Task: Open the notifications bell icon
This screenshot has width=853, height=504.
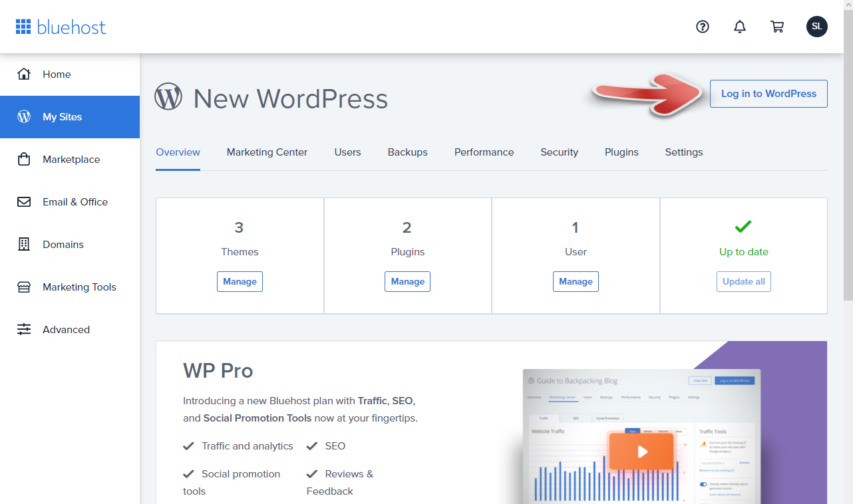Action: pos(740,27)
